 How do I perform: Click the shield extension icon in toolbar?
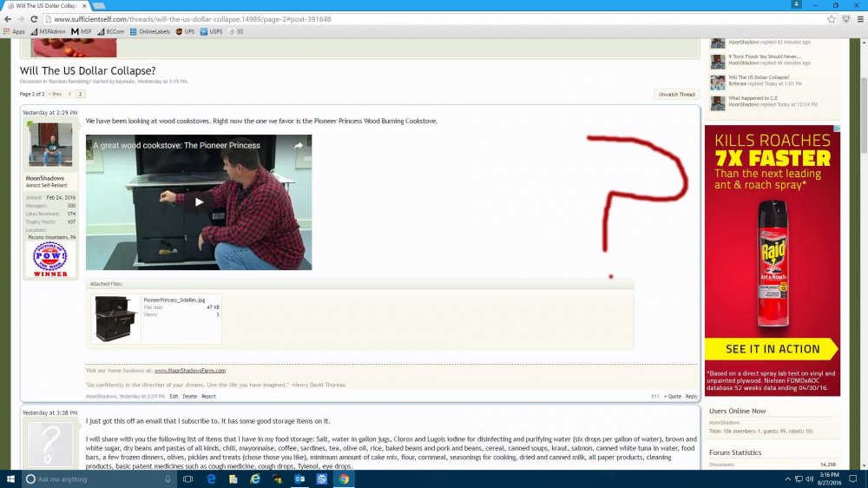click(845, 19)
